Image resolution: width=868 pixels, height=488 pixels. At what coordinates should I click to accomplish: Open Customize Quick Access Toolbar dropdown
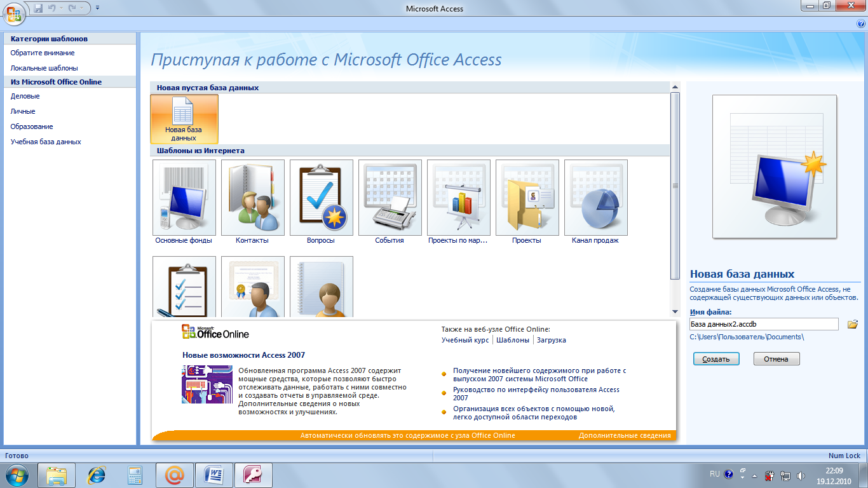point(97,8)
